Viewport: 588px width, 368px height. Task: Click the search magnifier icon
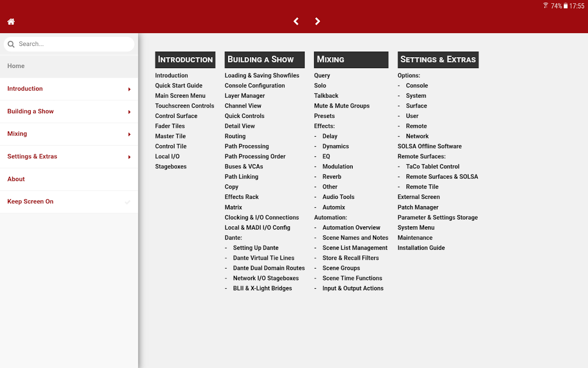pos(11,44)
